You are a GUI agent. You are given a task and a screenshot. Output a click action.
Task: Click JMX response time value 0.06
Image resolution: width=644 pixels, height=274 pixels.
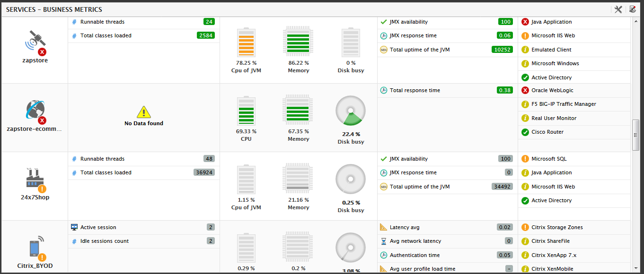(x=505, y=35)
